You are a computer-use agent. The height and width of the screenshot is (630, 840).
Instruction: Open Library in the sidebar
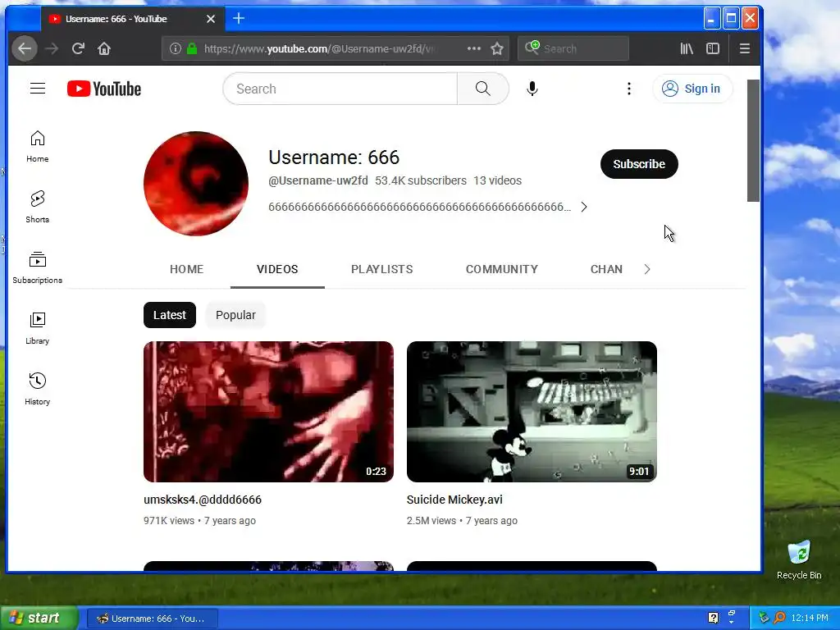(x=38, y=328)
